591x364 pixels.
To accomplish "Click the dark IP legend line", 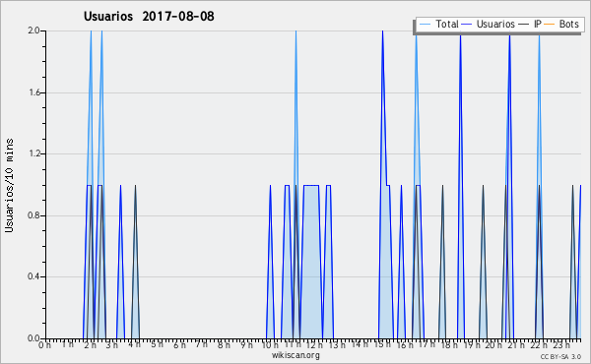I will tap(524, 25).
